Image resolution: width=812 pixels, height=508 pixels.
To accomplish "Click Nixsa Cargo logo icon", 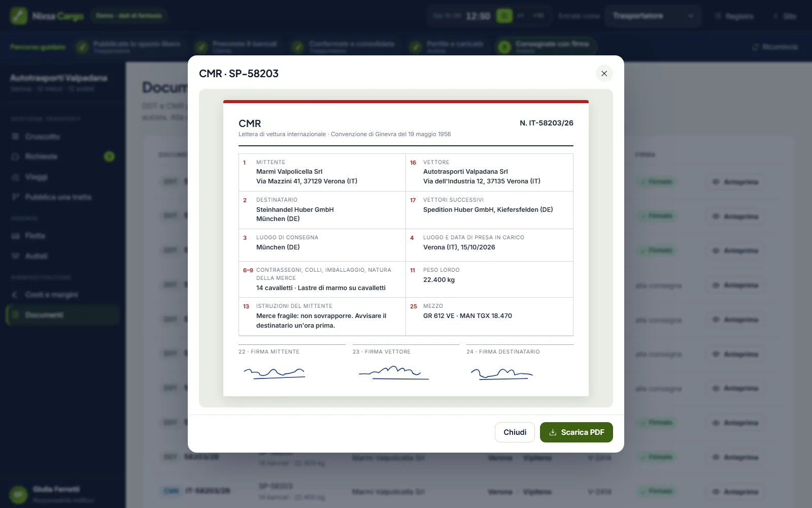I will tap(19, 16).
